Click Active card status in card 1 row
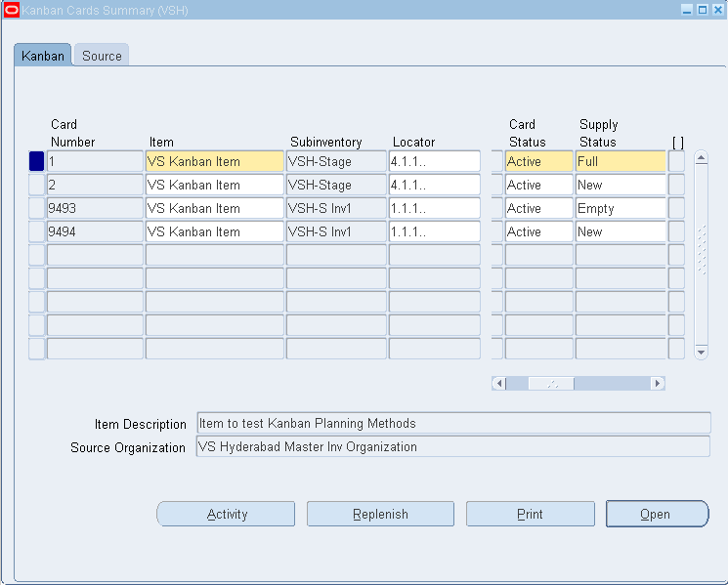Image resolution: width=728 pixels, height=585 pixels. point(539,161)
